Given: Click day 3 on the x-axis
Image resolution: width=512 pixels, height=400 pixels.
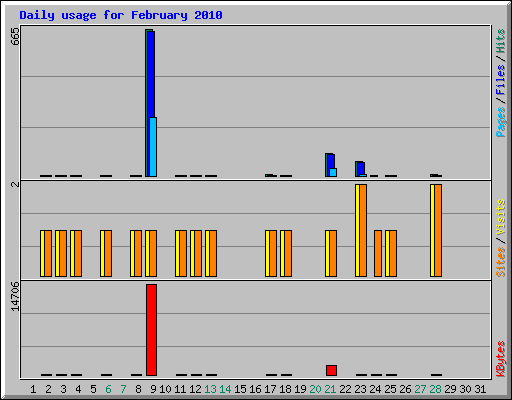Looking at the screenshot, I should point(63,389).
